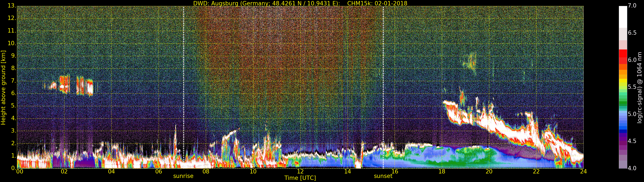Click the "5.5" colorbar tick value
The image size is (644, 182).
pyautogui.click(x=632, y=87)
